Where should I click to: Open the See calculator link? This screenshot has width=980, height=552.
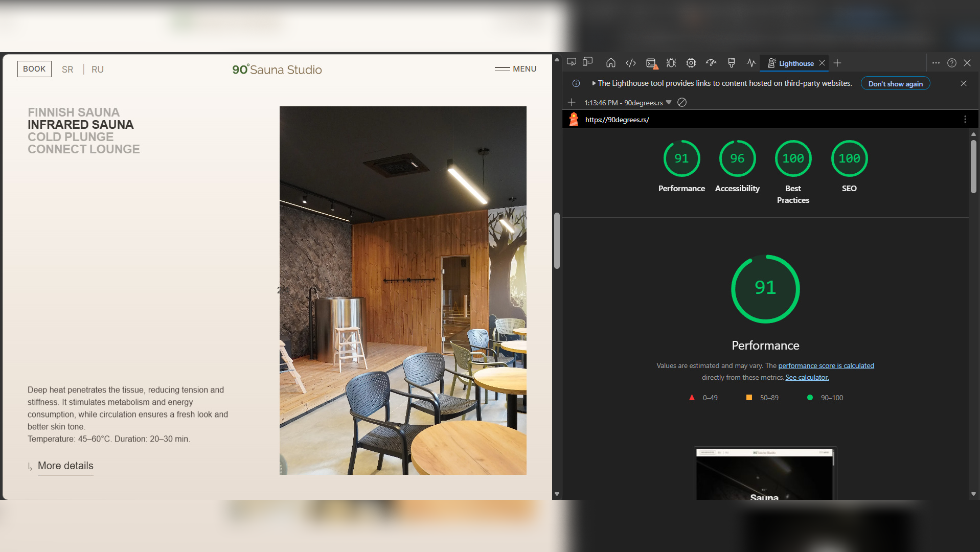coord(807,377)
